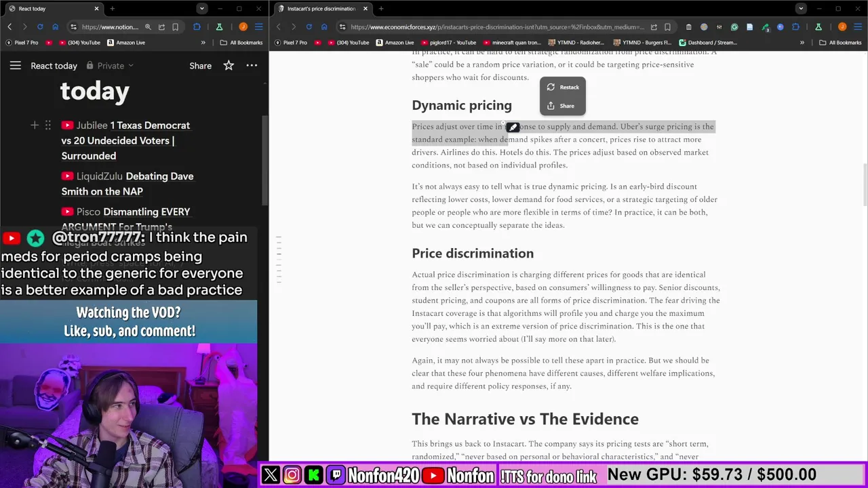The height and width of the screenshot is (488, 868).
Task: Open Amazon Live bookmark in left window
Action: click(x=125, y=43)
